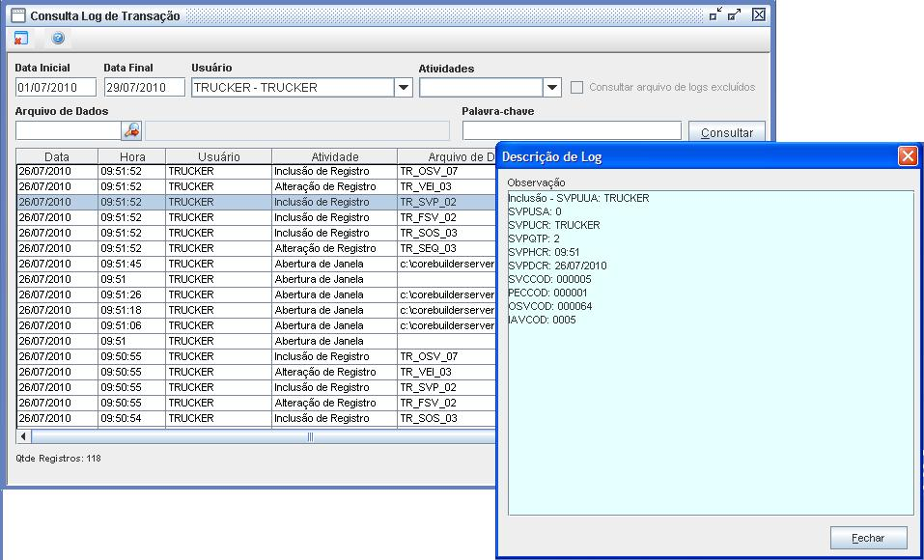Viewport: 924px width, 560px height.
Task: Click the close-window toolbar icon with red X
Action: pos(21,39)
